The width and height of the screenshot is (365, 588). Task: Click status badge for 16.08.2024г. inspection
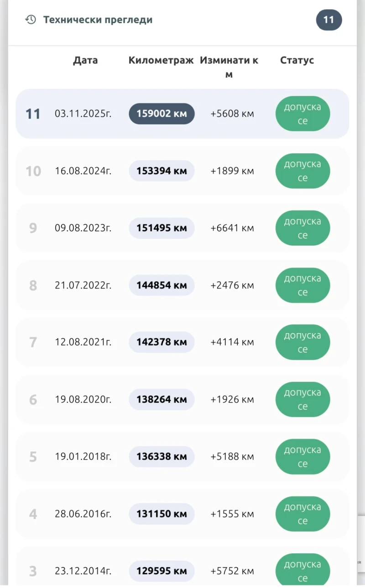point(302,171)
